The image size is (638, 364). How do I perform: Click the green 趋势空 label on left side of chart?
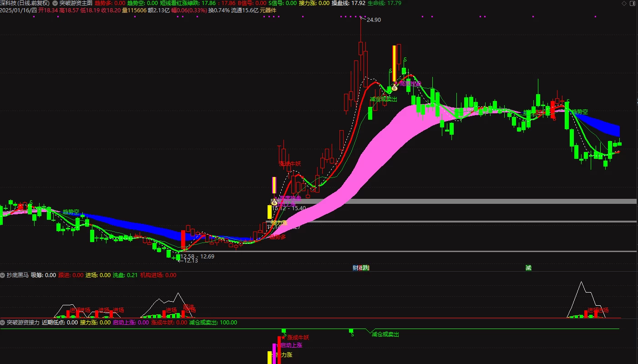pos(71,212)
